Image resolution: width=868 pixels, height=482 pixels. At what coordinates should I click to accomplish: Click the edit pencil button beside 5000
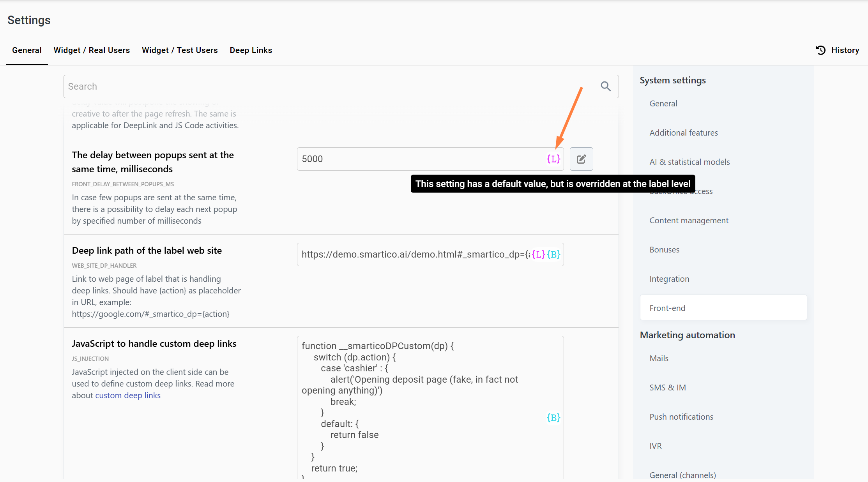(x=581, y=159)
